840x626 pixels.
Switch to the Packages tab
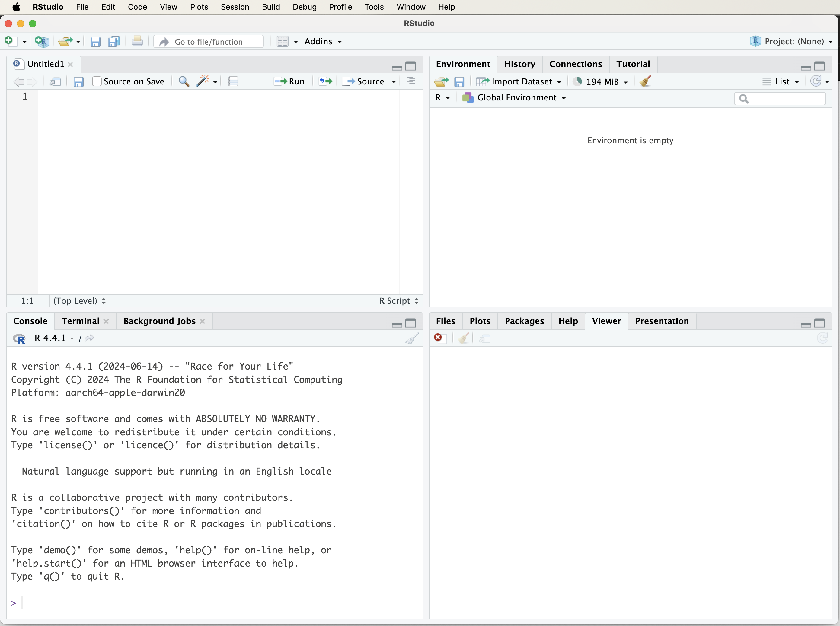pyautogui.click(x=524, y=321)
